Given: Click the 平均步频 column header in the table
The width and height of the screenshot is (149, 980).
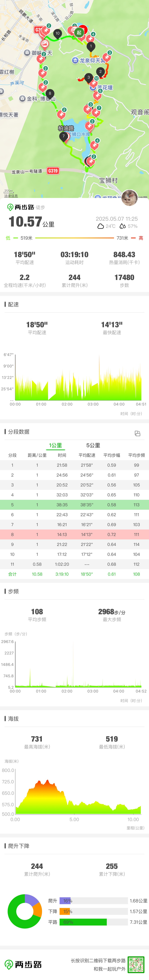Looking at the screenshot, I should click(x=136, y=455).
